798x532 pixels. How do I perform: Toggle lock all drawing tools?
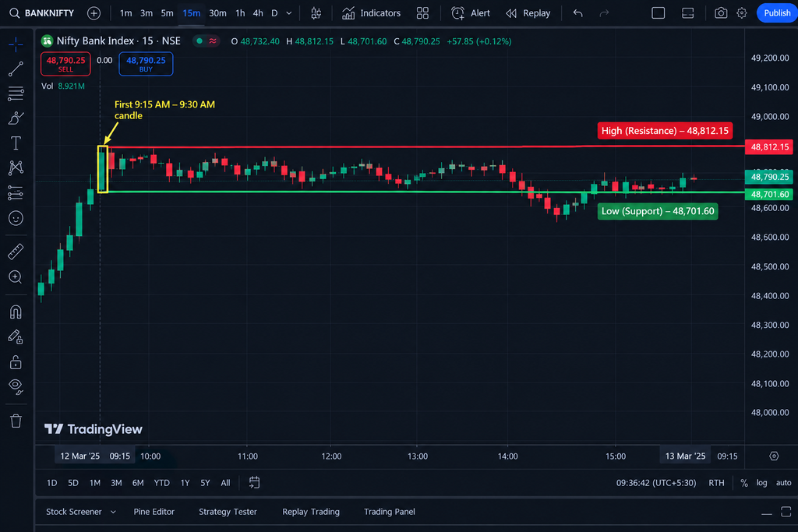pyautogui.click(x=16, y=362)
